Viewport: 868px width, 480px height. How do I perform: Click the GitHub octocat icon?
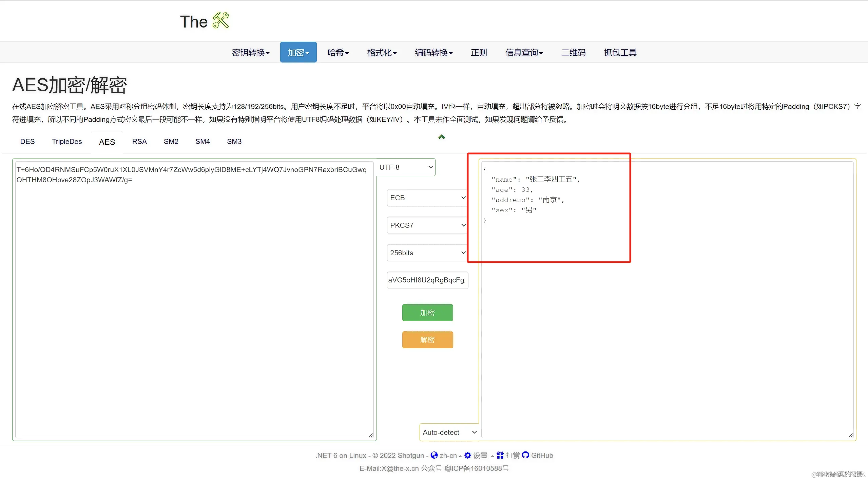(525, 455)
